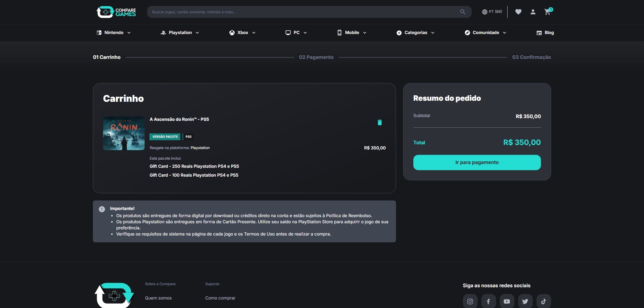The width and height of the screenshot is (644, 308).
Task: Open the PT (BR) language selector
Action: (x=492, y=12)
